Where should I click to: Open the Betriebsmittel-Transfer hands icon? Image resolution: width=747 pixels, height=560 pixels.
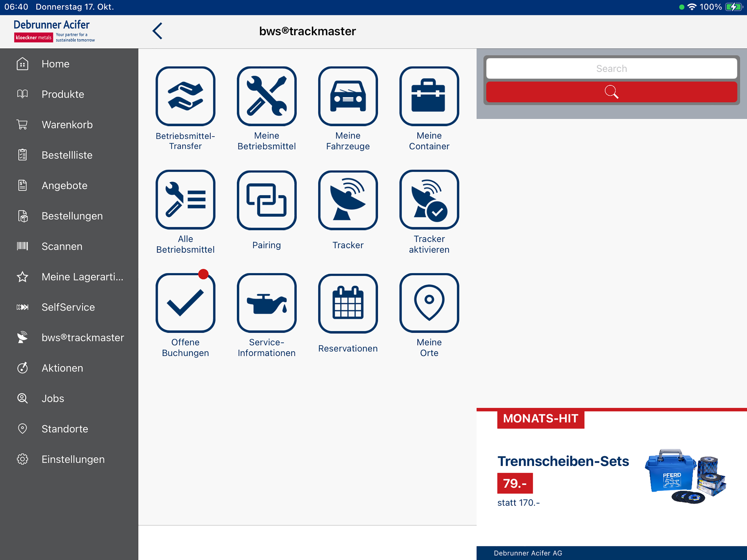click(x=185, y=96)
